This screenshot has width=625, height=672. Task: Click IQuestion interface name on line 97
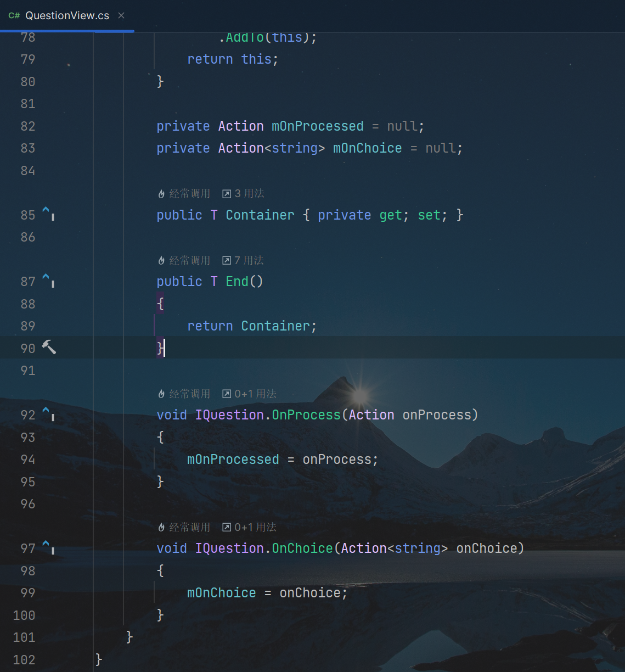(229, 548)
